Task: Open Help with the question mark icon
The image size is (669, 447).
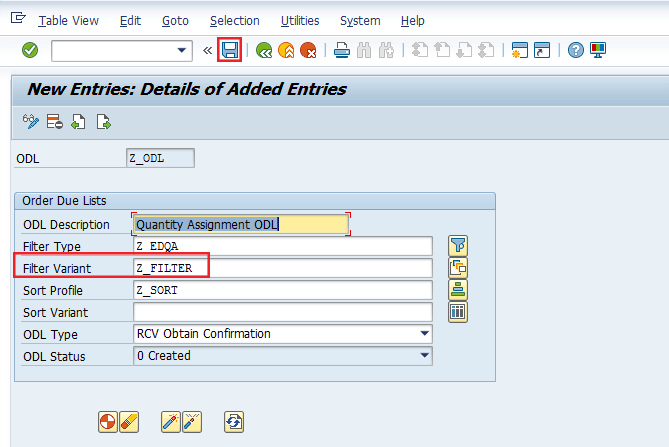Action: click(x=575, y=50)
